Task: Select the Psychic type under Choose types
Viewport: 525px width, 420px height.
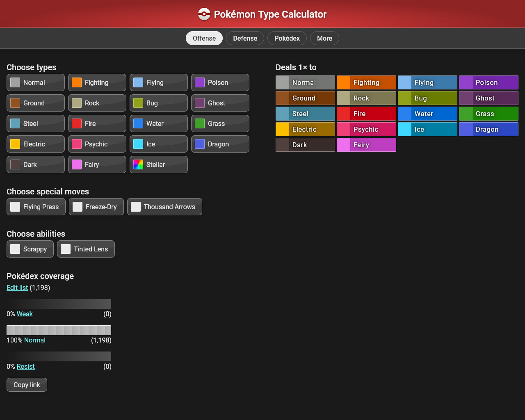Action: pos(97,144)
